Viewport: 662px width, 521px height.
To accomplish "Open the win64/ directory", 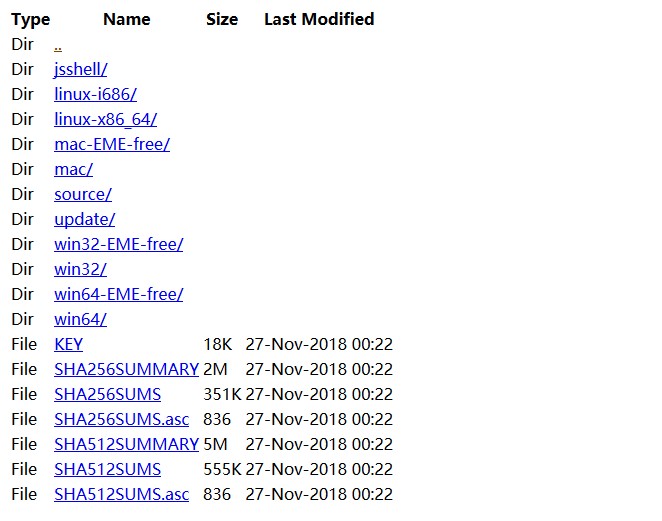I will [80, 319].
